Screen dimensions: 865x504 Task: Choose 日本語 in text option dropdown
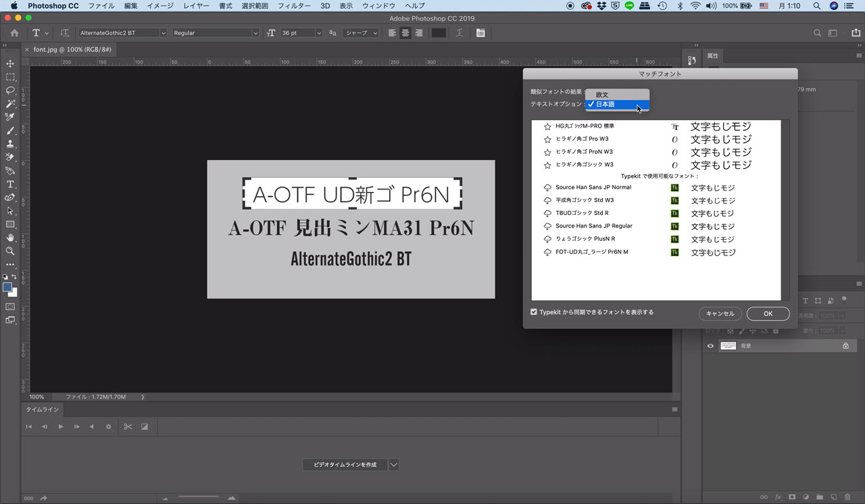[x=617, y=105]
